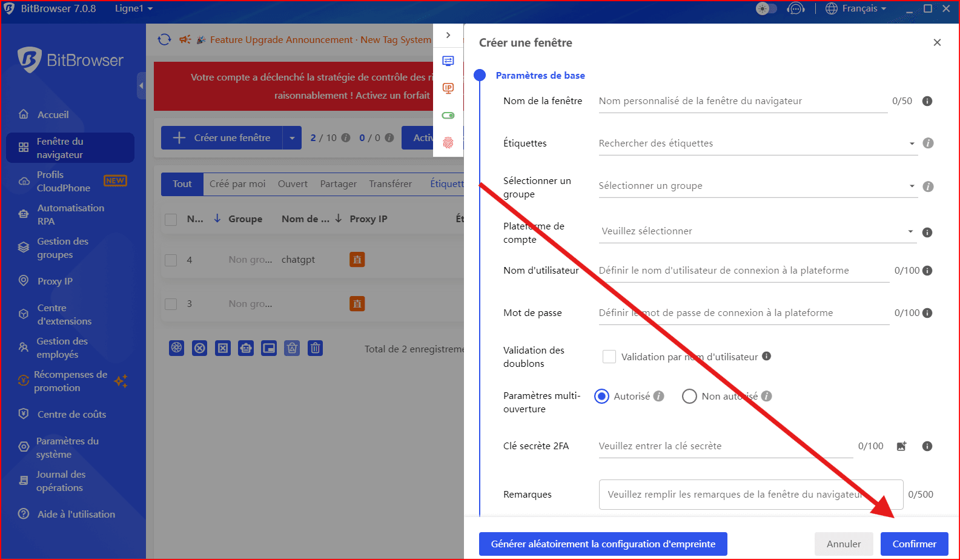Click the fingerprint icon in side strip
This screenshot has width=960, height=560.
pos(448,143)
